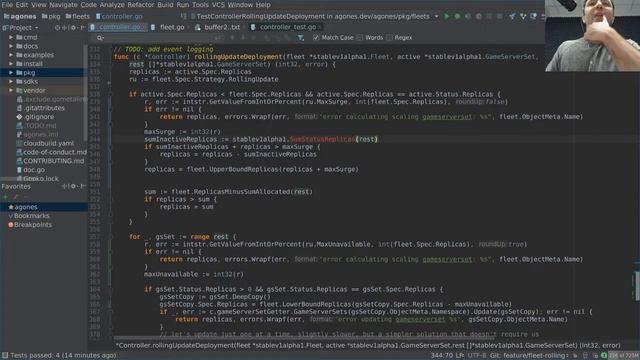Expand the vendor folder
Viewport: 640px width, 360px height.
(11, 90)
